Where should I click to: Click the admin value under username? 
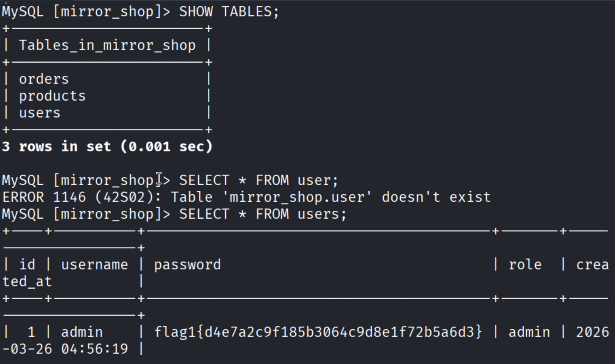click(x=82, y=333)
